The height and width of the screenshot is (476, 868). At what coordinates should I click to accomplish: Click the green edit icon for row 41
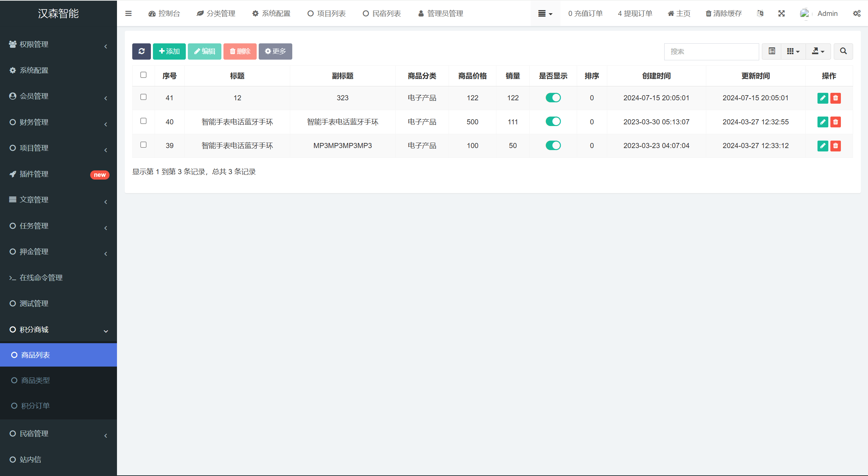823,98
